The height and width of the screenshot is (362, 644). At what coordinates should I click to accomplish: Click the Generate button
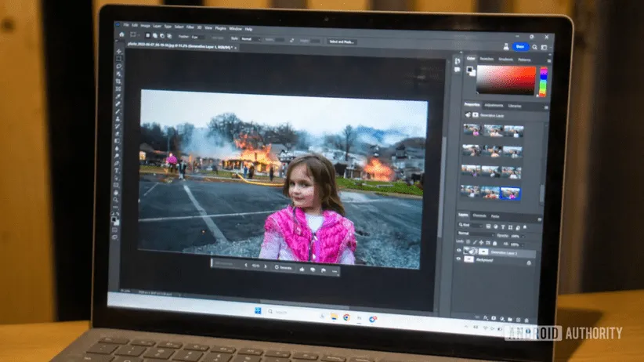point(283,267)
